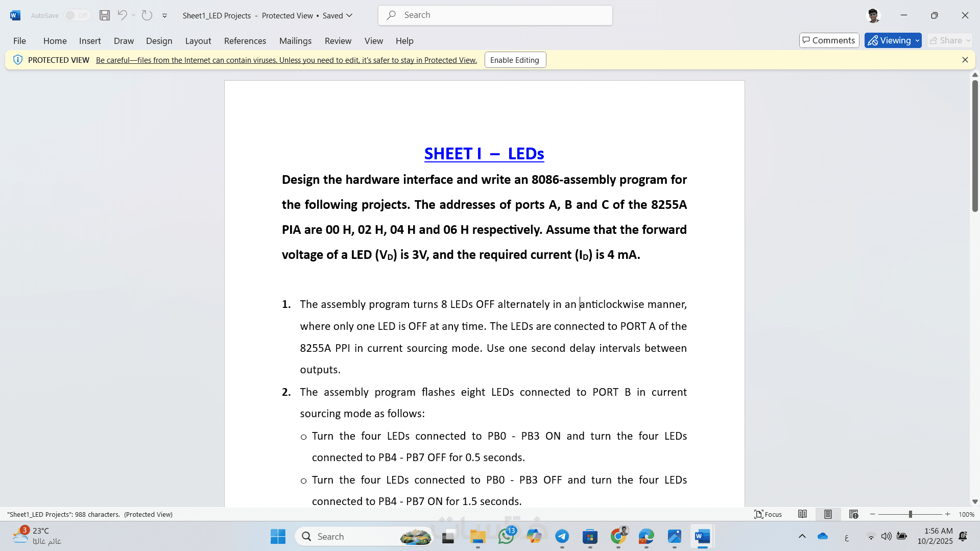Open the Comments pane button
This screenshot has width=980, height=551.
tap(829, 40)
